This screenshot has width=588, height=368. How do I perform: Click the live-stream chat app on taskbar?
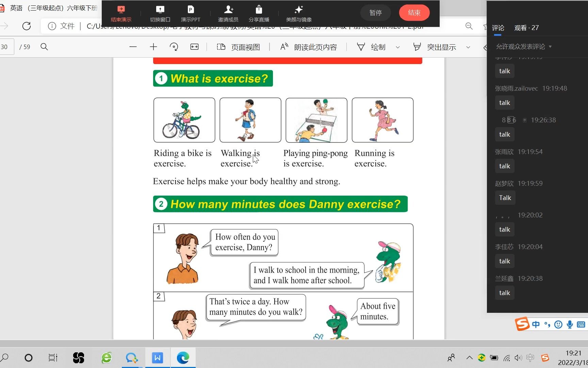pos(131,358)
